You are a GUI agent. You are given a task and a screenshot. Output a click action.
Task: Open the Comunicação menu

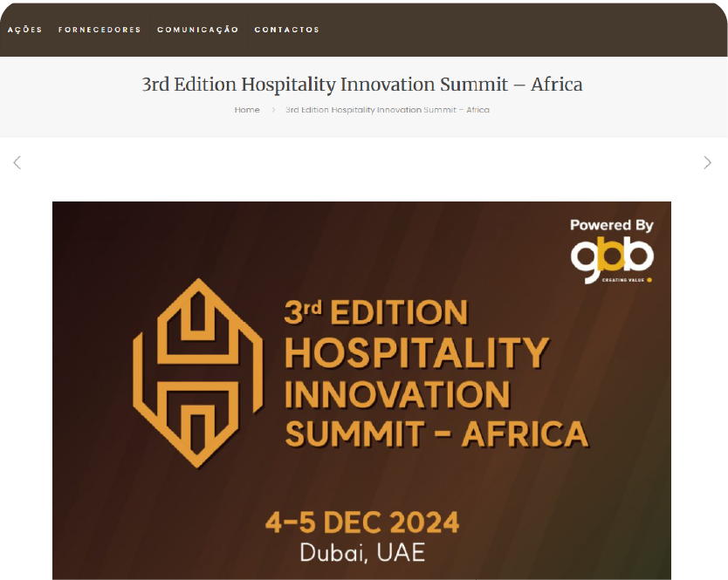coord(197,30)
